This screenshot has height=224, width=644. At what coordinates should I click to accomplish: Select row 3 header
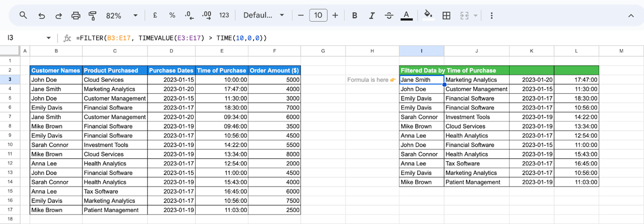(x=9, y=80)
